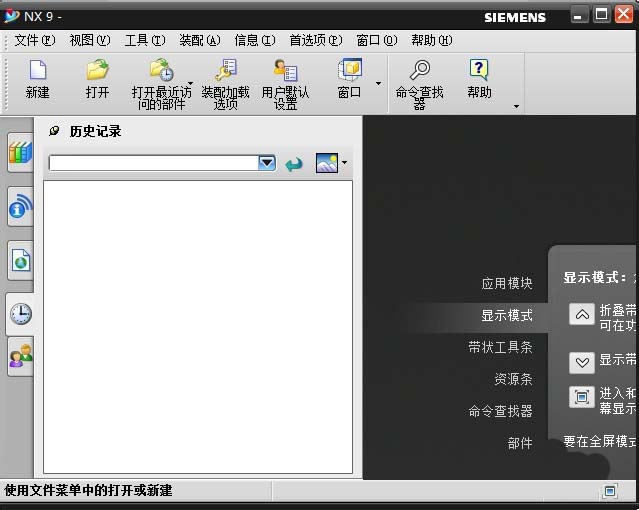Select the 部件 welcome page link

tap(520, 443)
